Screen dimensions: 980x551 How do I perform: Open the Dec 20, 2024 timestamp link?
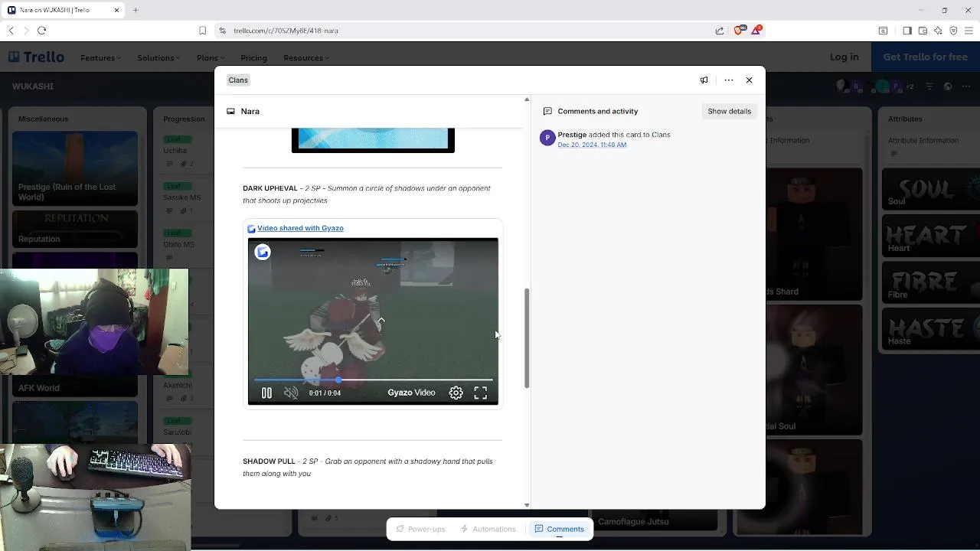(x=592, y=145)
